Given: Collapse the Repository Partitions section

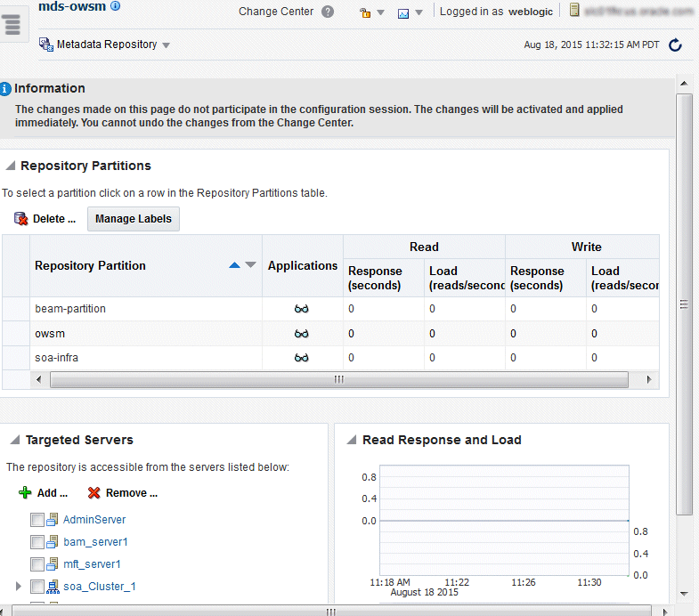Looking at the screenshot, I should 11,166.
